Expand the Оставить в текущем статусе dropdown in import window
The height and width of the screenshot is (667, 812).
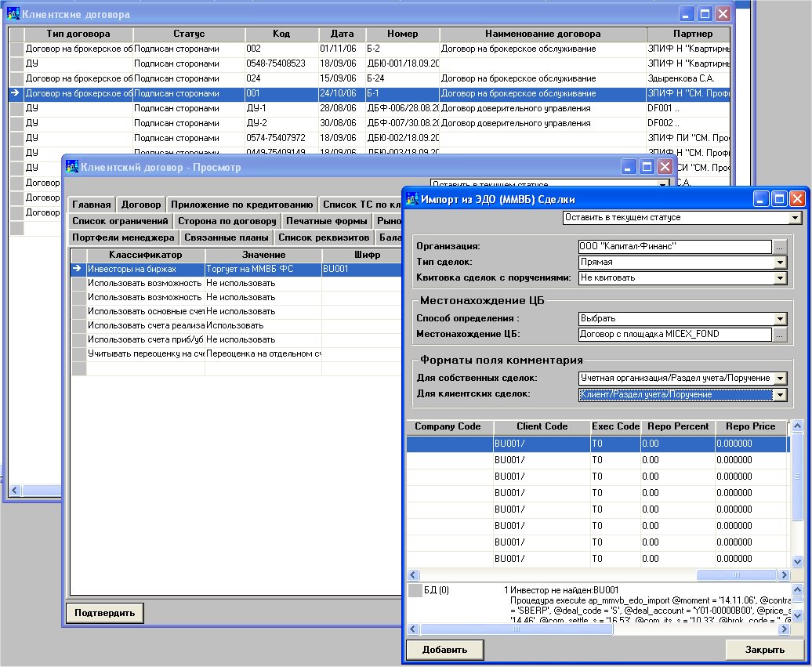tap(795, 218)
